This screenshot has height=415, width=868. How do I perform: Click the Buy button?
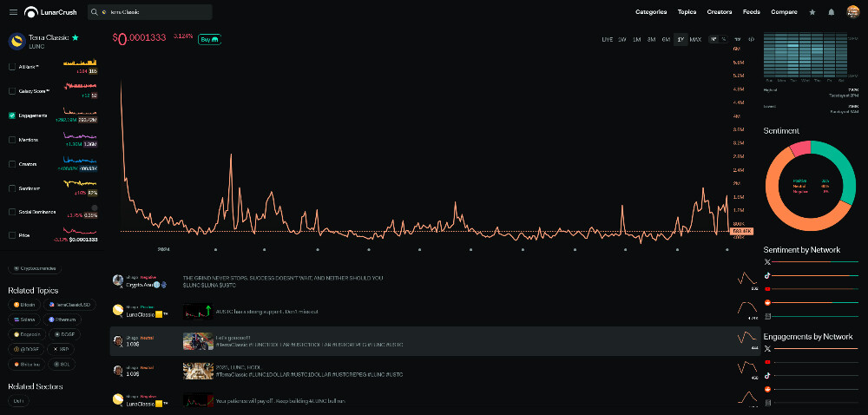(x=209, y=39)
